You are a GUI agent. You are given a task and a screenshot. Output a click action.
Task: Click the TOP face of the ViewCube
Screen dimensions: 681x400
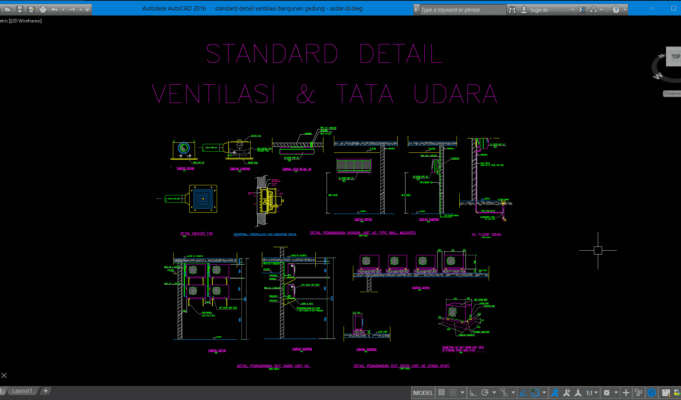click(674, 56)
